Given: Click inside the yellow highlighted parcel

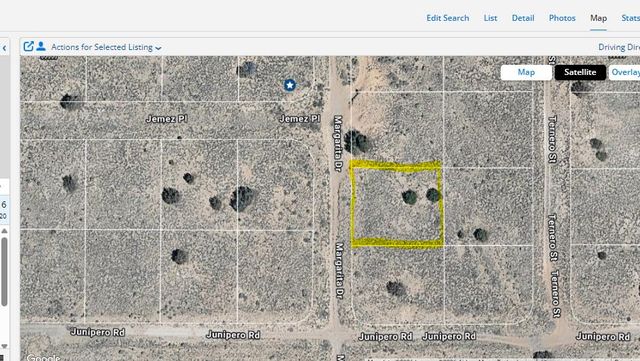Looking at the screenshot, I should click(x=397, y=204).
